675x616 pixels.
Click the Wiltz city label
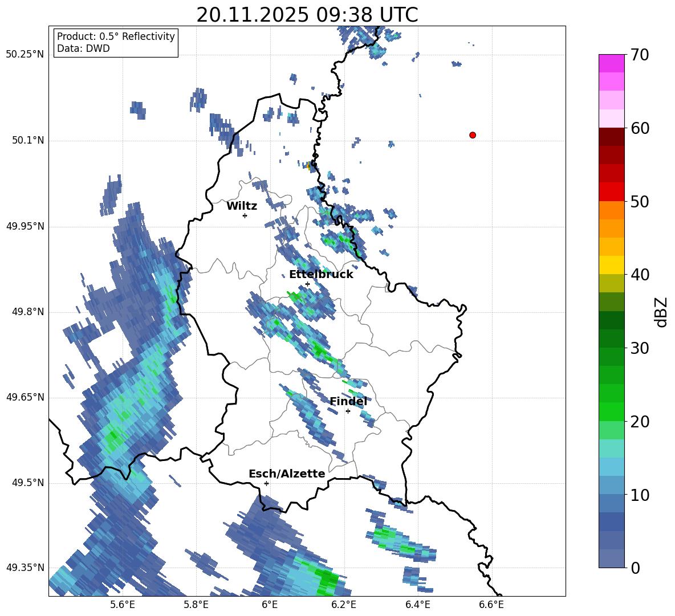242,206
